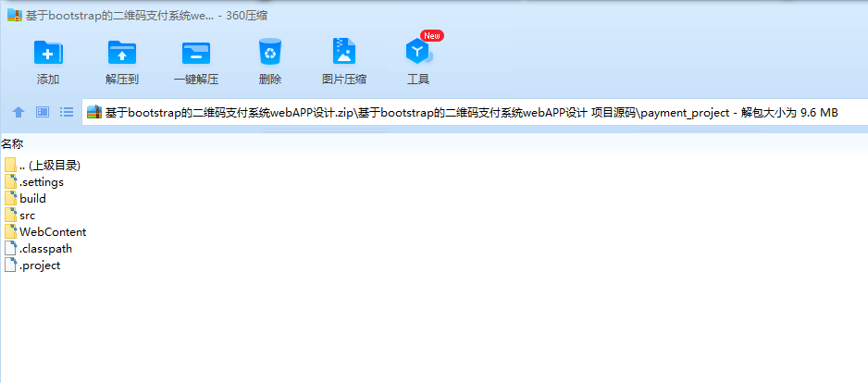The height and width of the screenshot is (383, 868).
Task: Click the "一键解压" label text
Action: [x=196, y=80]
